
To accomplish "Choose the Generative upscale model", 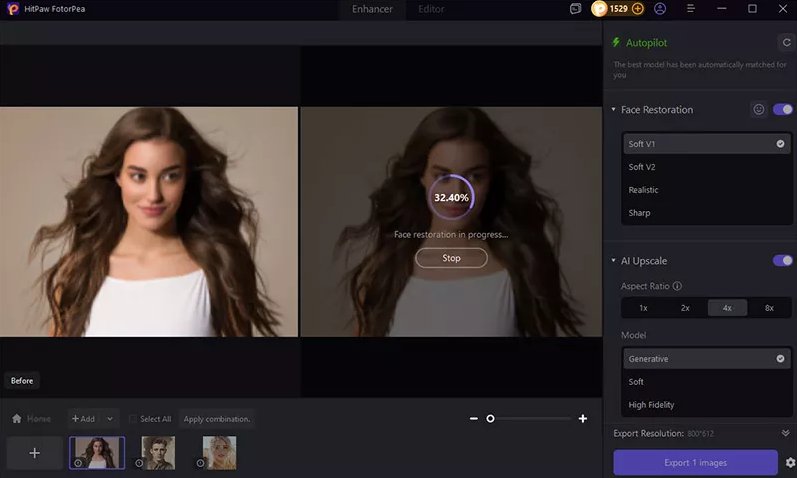I will point(707,358).
